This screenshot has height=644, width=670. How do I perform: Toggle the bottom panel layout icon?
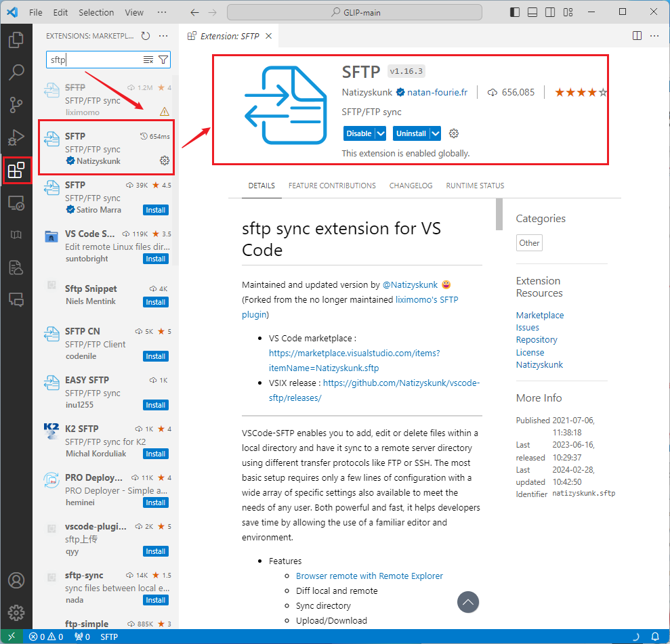coord(532,12)
